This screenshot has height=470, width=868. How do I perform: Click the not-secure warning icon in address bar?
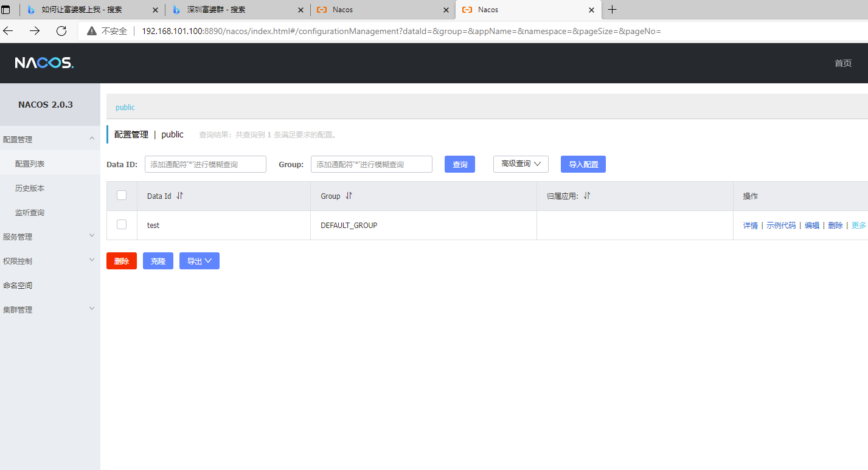tap(92, 31)
